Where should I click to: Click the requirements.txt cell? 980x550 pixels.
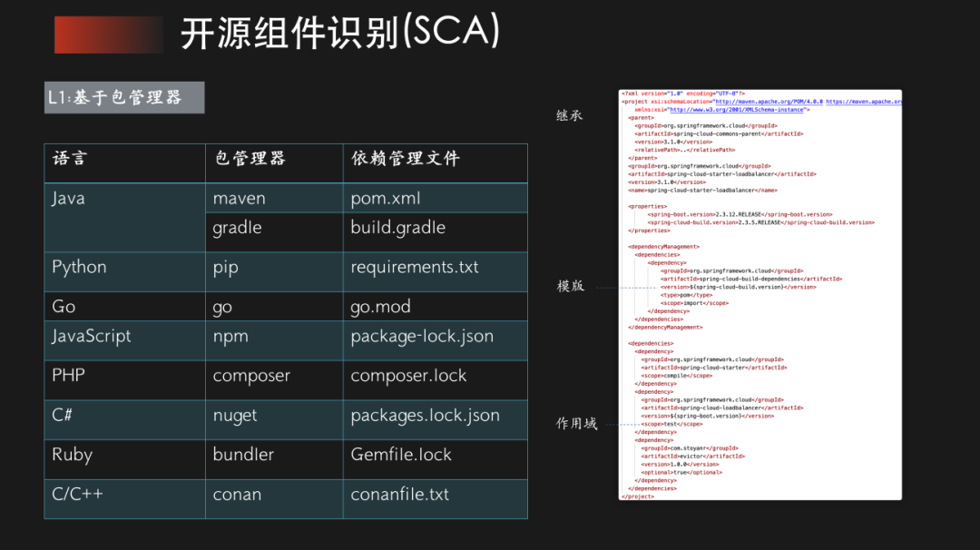436,272
